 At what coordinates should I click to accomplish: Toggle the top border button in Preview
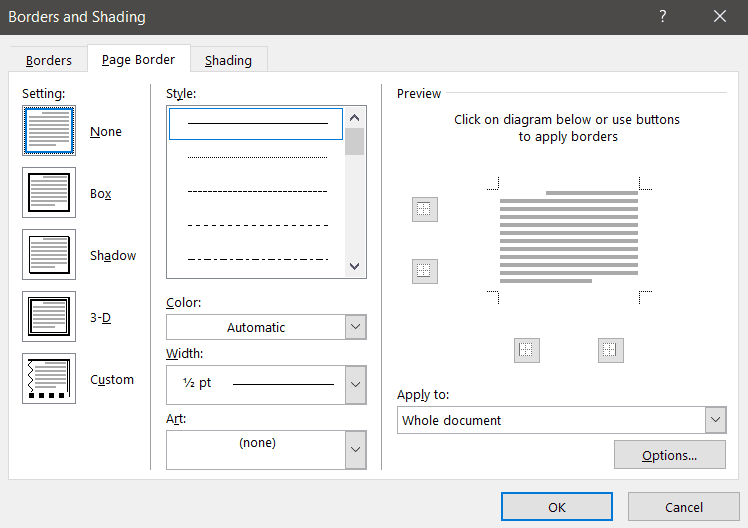click(x=425, y=209)
